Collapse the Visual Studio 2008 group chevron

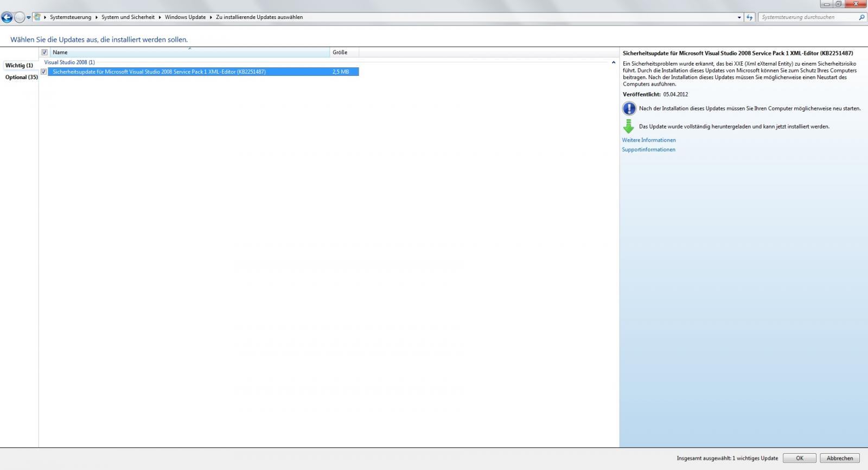point(614,62)
